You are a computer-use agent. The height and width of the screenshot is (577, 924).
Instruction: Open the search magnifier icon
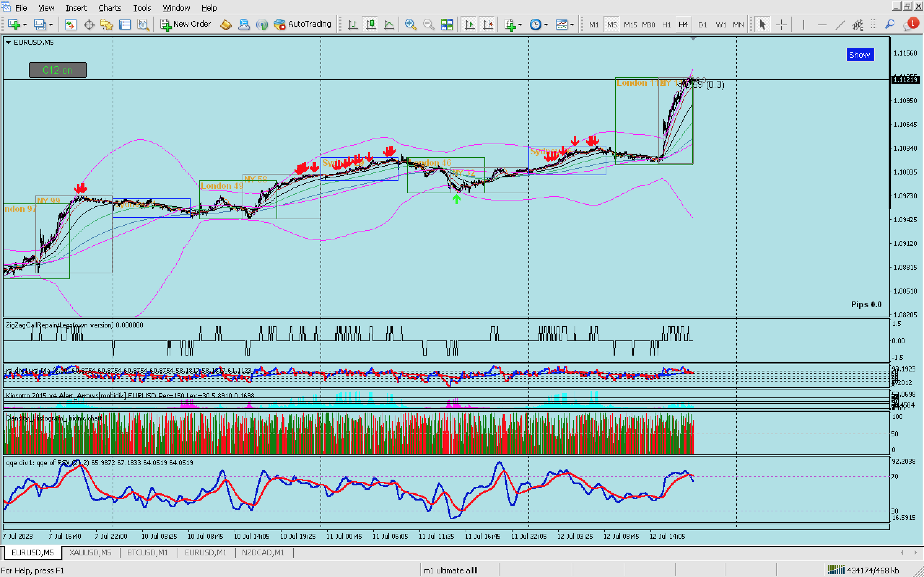890,25
